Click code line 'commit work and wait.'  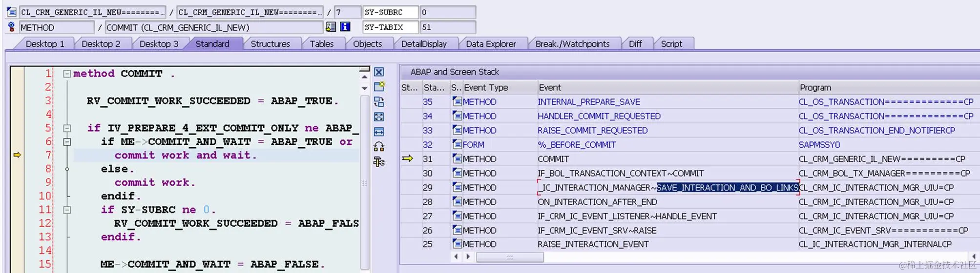click(x=186, y=155)
